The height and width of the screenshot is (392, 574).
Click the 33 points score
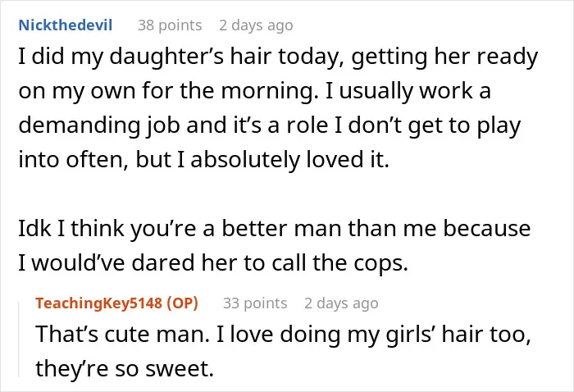255,303
